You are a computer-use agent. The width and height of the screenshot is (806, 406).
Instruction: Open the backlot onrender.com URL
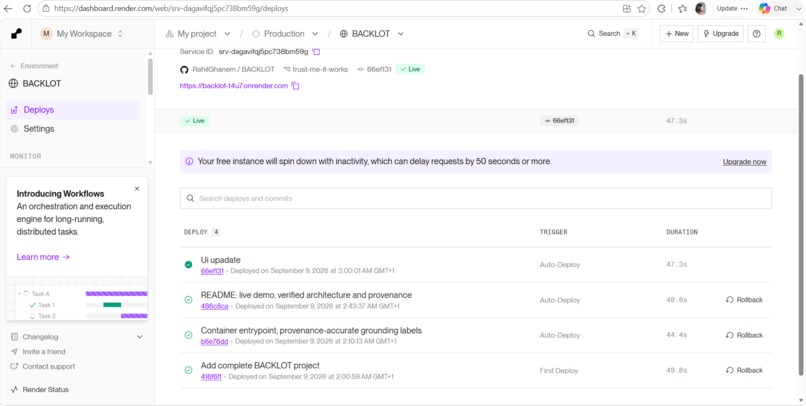click(x=234, y=86)
